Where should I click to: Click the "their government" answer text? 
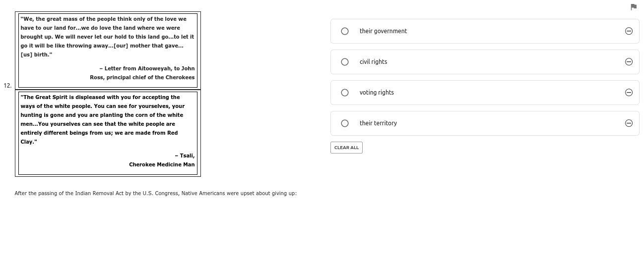(383, 31)
